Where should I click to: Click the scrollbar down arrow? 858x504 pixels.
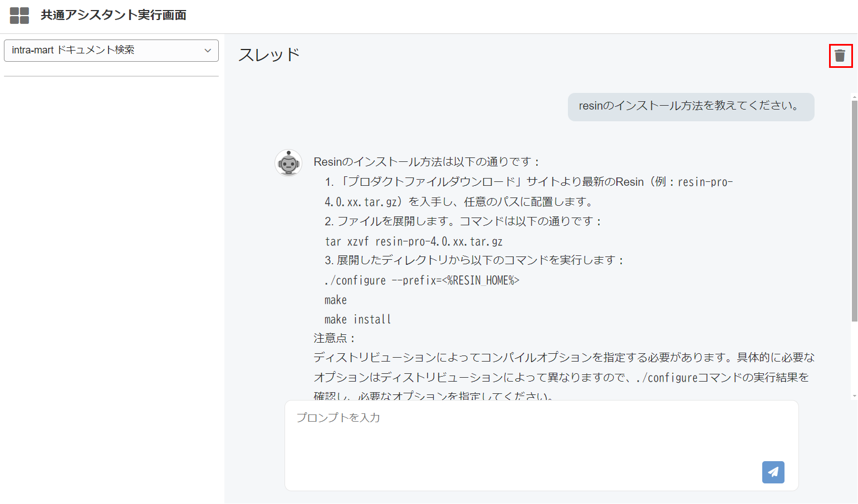point(854,396)
